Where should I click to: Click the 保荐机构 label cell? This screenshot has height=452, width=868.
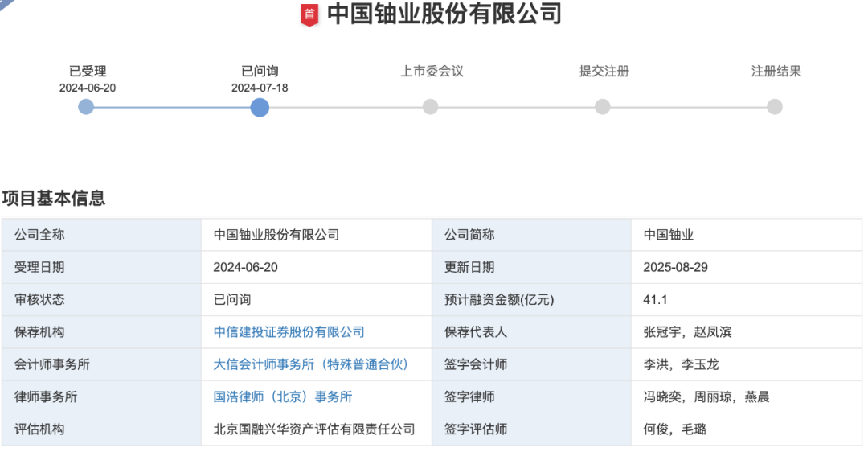pos(101,332)
